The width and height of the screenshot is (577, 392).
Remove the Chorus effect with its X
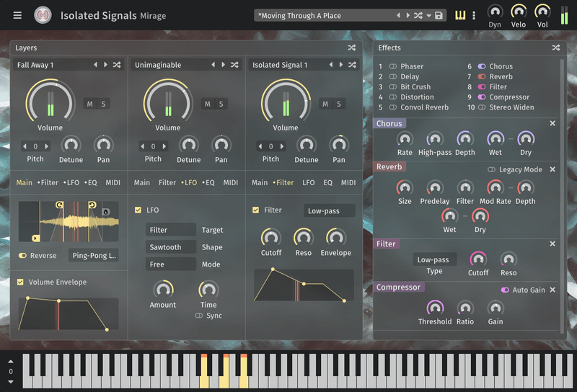(552, 123)
